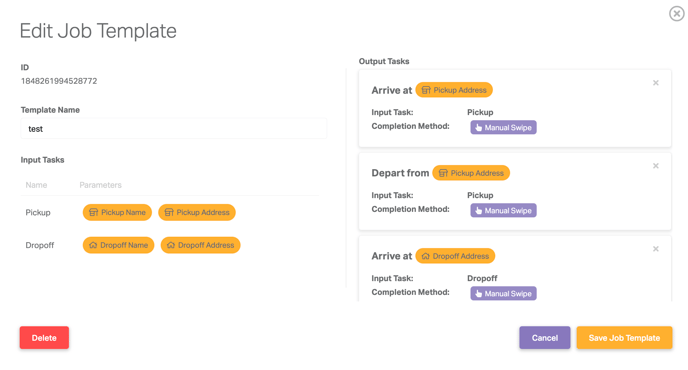Click the Name column header
Screen dimensions: 688x370
tap(36, 185)
